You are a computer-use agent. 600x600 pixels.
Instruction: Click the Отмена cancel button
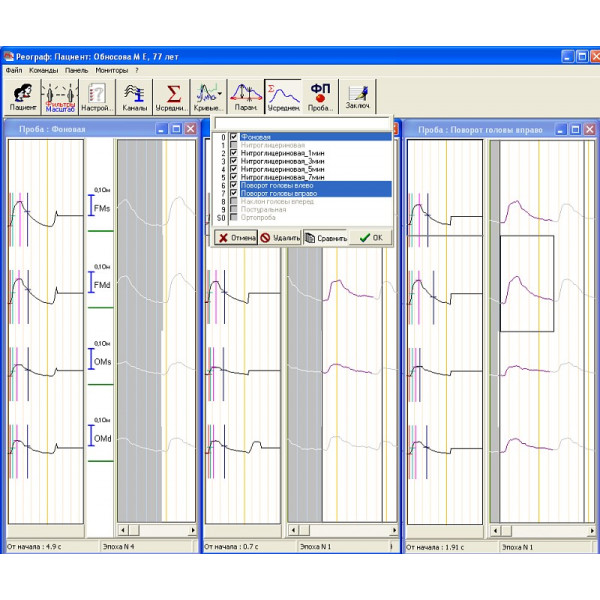coord(236,238)
